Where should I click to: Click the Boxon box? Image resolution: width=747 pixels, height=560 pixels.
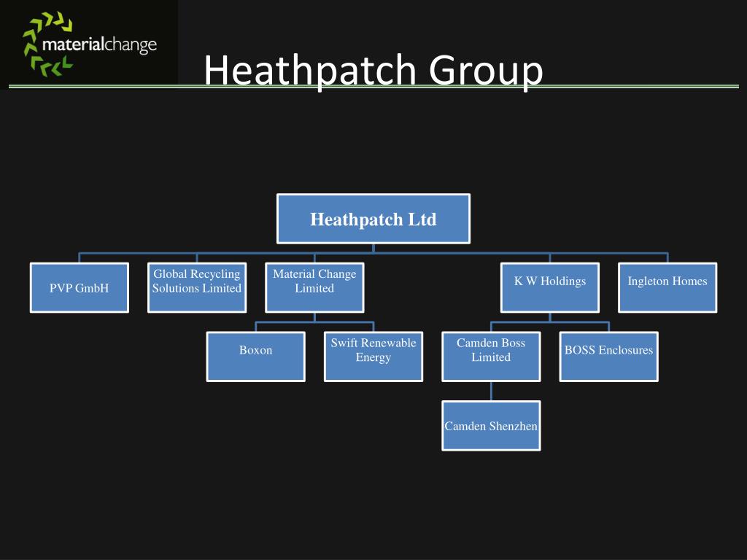pyautogui.click(x=256, y=357)
